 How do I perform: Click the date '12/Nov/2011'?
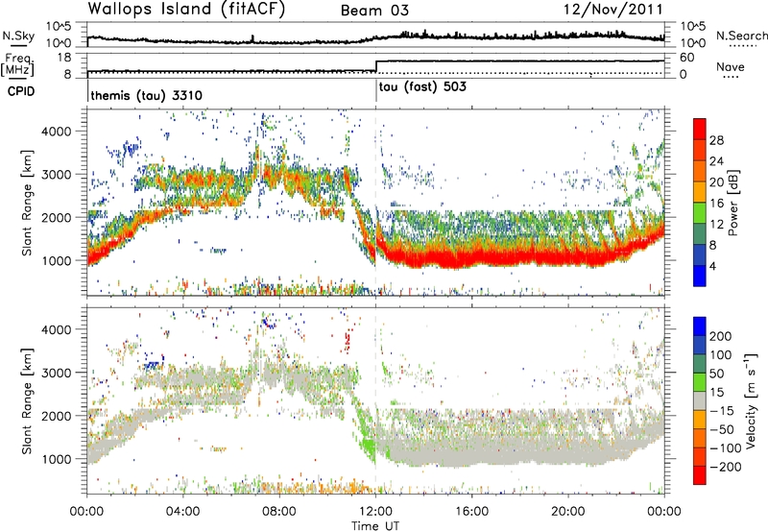click(x=613, y=10)
